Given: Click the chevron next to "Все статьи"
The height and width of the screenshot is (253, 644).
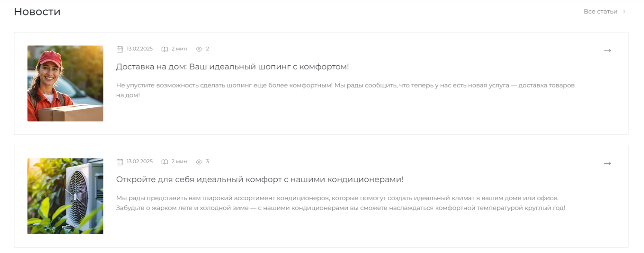Looking at the screenshot, I should click(624, 12).
